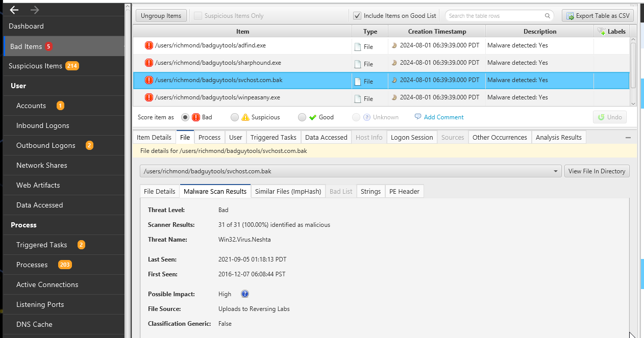Click the magnifier icon in the search field
644x338 pixels.
[548, 16]
